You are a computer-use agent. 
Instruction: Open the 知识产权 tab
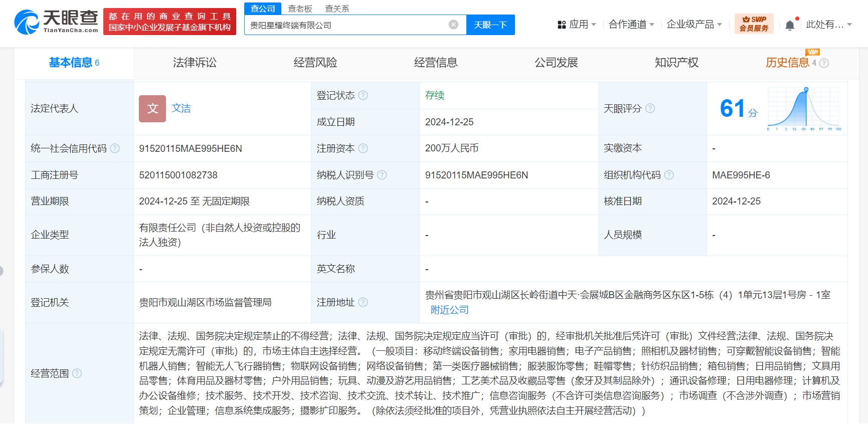click(676, 63)
